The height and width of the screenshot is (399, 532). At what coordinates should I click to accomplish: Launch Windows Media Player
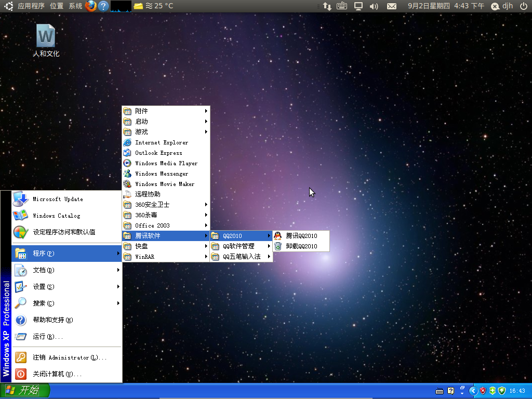(166, 163)
